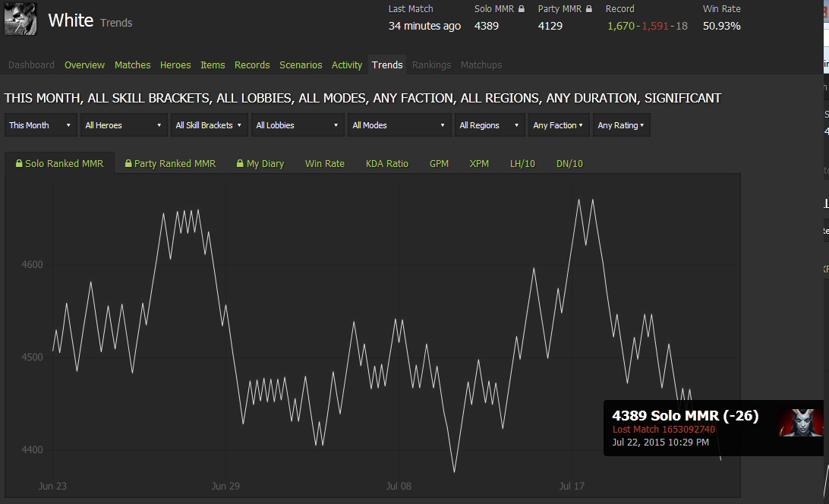Show the KDA Ratio chart
This screenshot has width=829, height=504.
pyautogui.click(x=387, y=163)
